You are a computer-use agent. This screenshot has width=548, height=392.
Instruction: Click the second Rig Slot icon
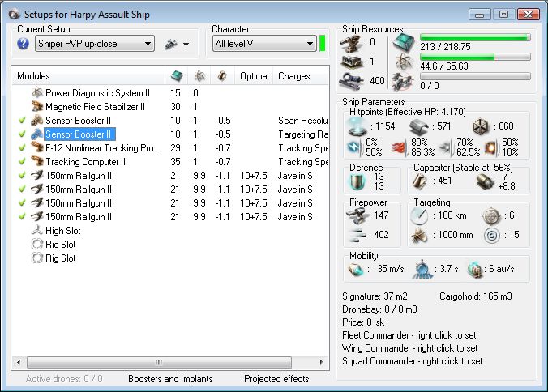(37, 258)
